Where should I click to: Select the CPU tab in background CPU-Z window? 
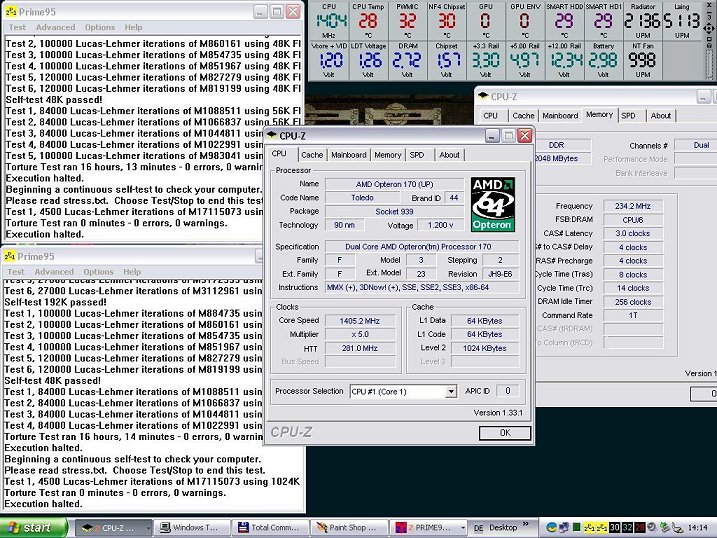(490, 116)
